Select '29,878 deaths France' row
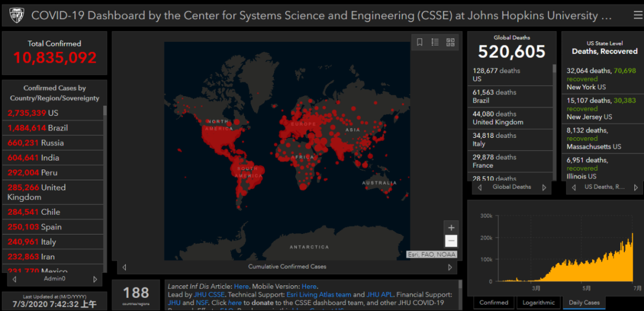The width and height of the screenshot is (644, 311). (x=510, y=161)
